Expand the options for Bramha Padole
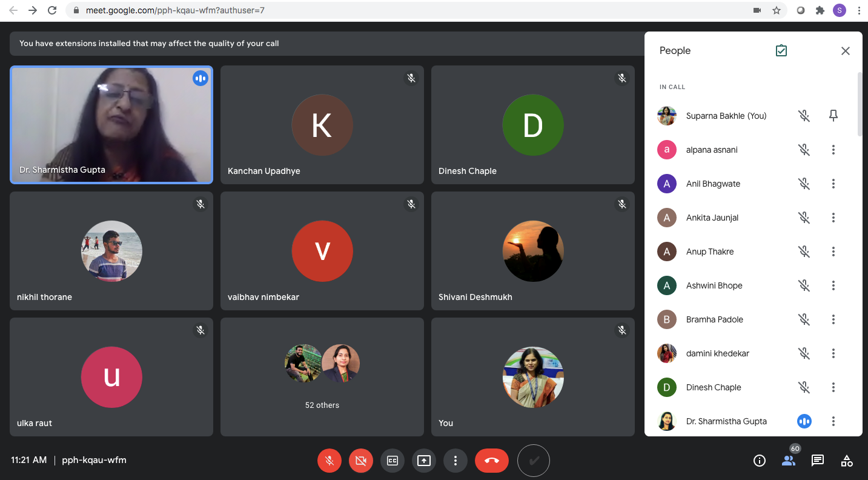 click(x=833, y=319)
